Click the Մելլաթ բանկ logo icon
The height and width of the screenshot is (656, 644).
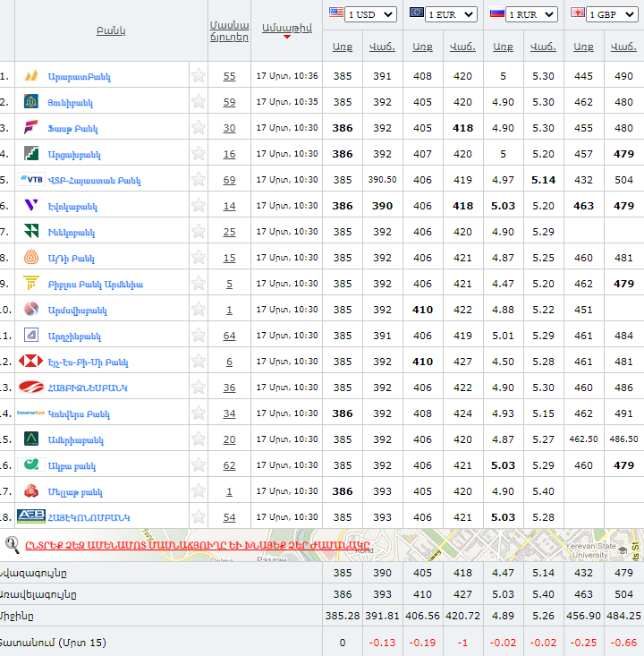tap(31, 490)
